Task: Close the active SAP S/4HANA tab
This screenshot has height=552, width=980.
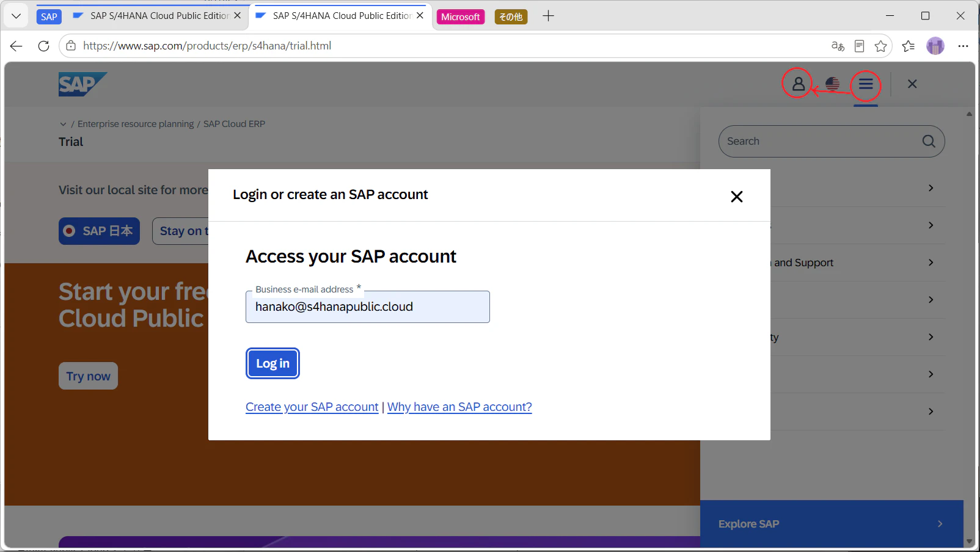Action: point(420,16)
